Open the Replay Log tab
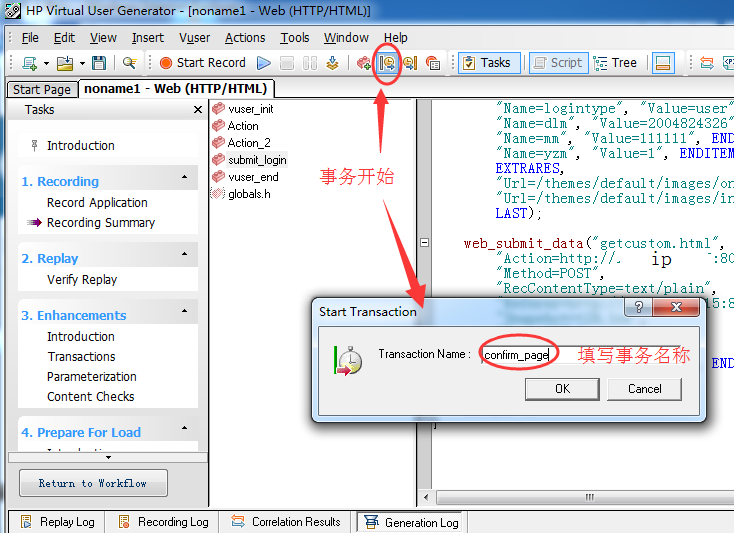734x533 pixels. tap(58, 522)
